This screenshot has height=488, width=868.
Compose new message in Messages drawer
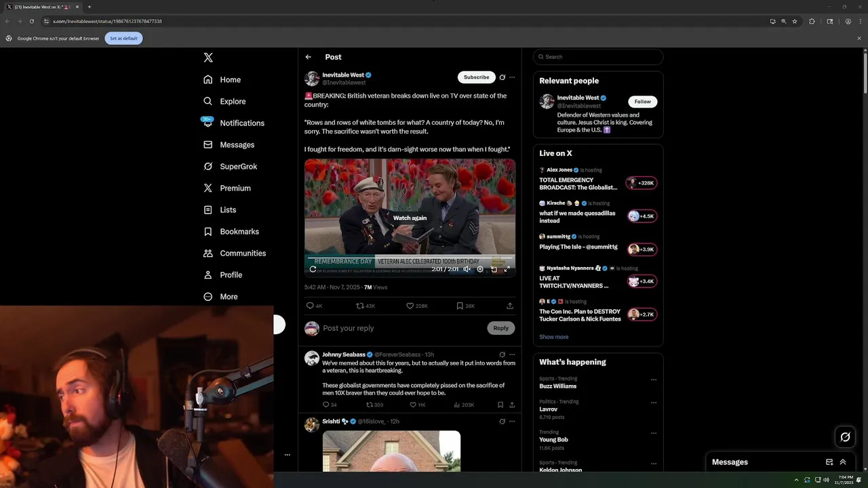click(x=829, y=462)
